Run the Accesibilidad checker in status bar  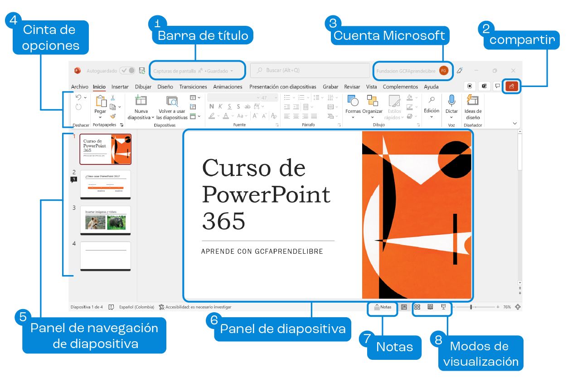point(195,307)
